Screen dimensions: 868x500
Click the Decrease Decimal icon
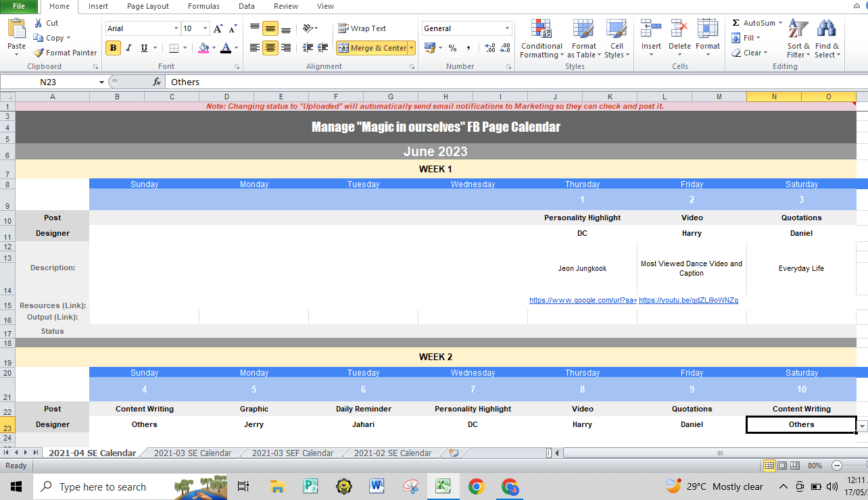coord(506,48)
